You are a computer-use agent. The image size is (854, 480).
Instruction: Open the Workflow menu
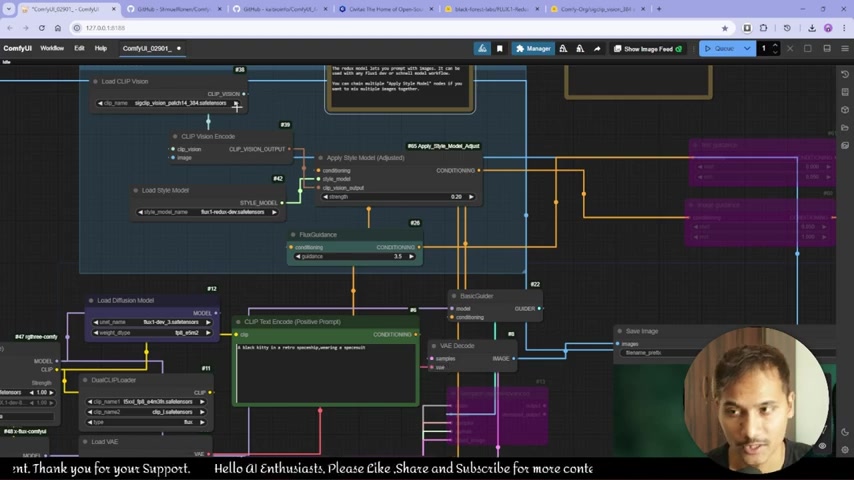pos(52,48)
